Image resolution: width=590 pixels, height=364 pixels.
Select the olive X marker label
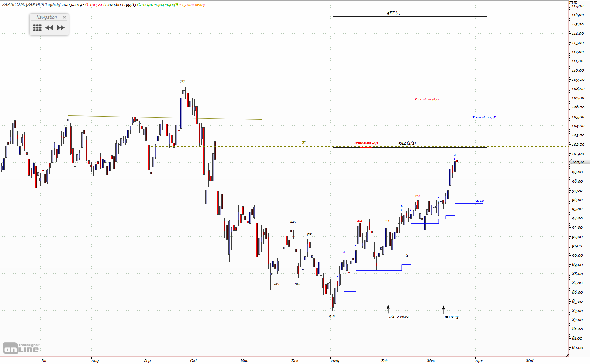(x=303, y=143)
